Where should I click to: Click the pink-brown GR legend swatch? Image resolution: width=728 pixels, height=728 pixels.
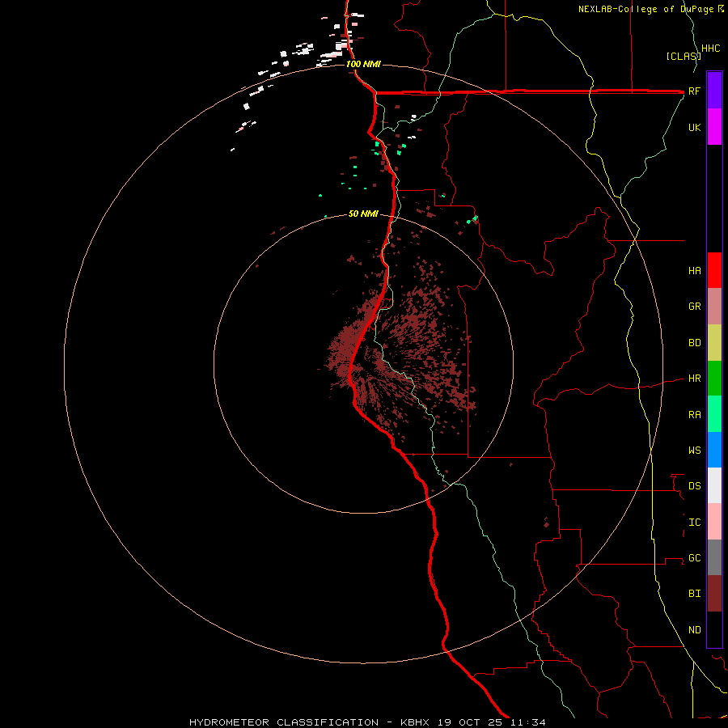coord(714,307)
